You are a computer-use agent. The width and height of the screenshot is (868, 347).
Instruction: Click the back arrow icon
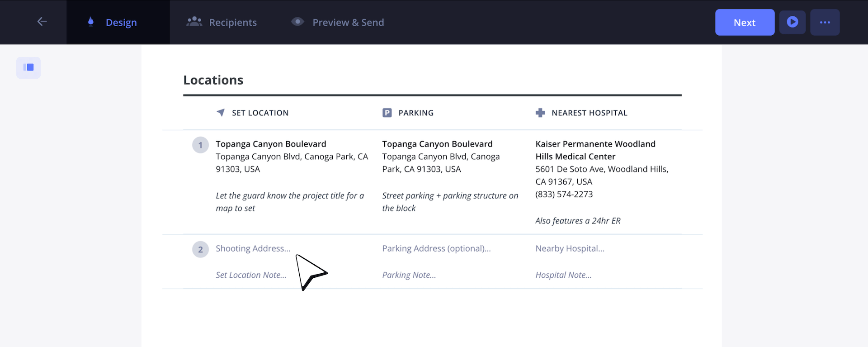tap(42, 22)
